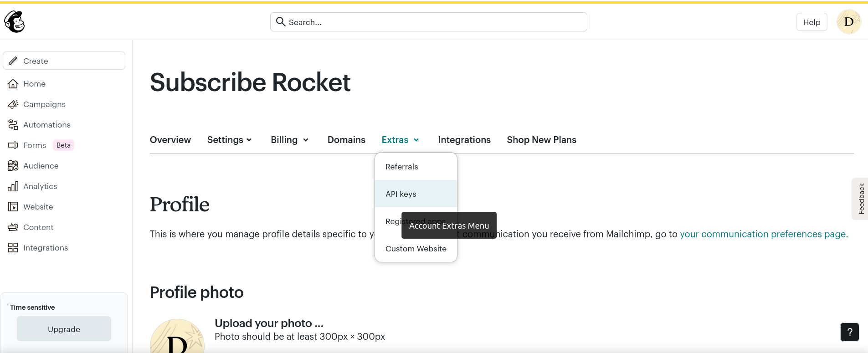Click the profile photo placeholder
Viewport: 868px width, 353px height.
tap(177, 336)
